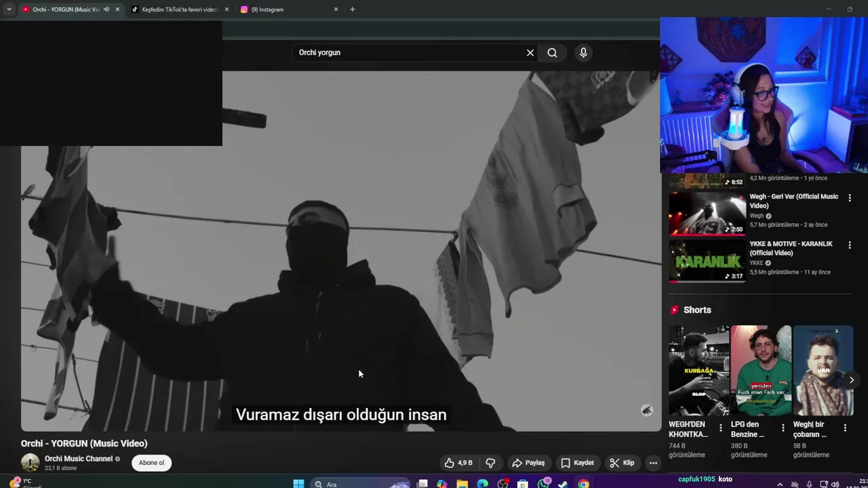Screen dimensions: 868x488
Task: Open options for Wegh bir çobanın short
Action: pos(845,428)
